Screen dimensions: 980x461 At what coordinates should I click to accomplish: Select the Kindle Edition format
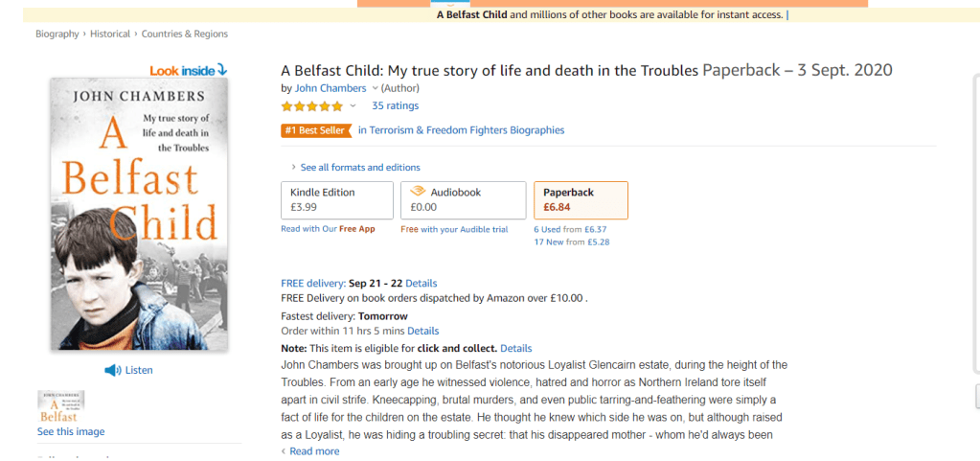pyautogui.click(x=336, y=199)
